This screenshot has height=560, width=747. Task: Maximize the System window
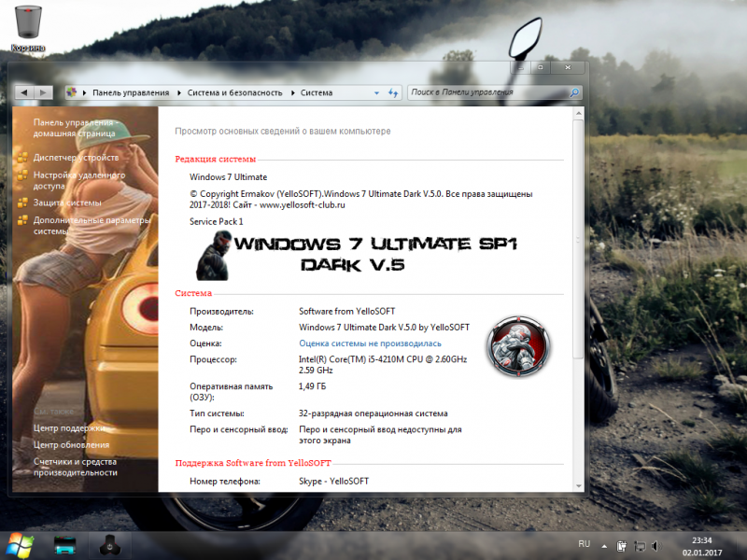point(541,67)
